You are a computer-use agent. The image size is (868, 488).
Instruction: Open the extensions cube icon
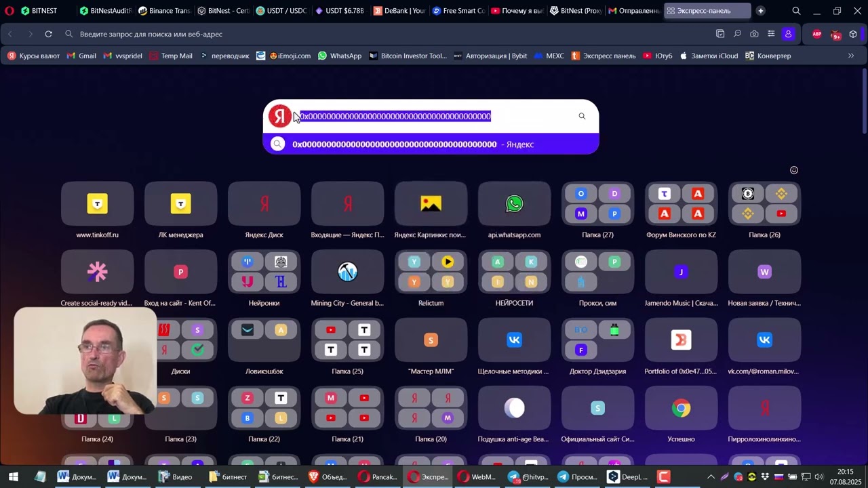(853, 34)
